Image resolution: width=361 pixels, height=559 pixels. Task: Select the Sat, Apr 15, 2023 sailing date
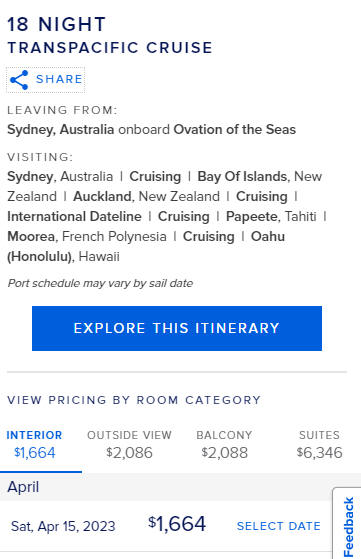(63, 526)
